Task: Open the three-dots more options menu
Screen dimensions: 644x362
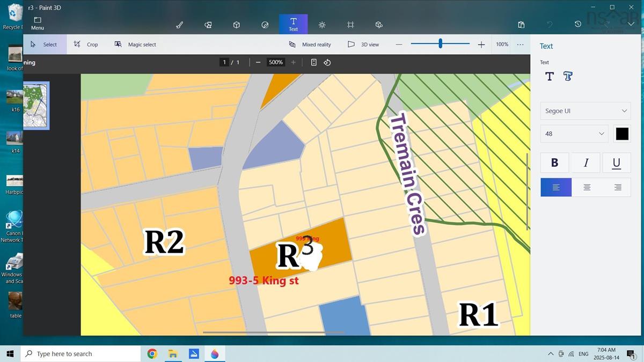Action: 520,45
